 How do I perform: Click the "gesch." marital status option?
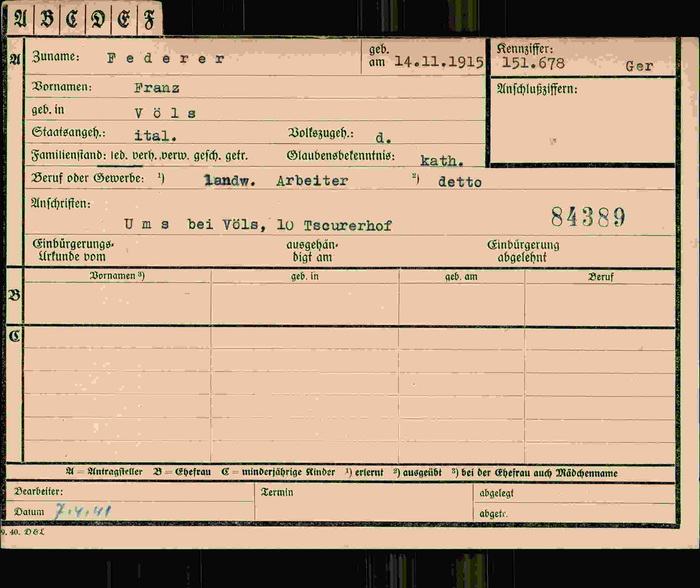pos(207,156)
